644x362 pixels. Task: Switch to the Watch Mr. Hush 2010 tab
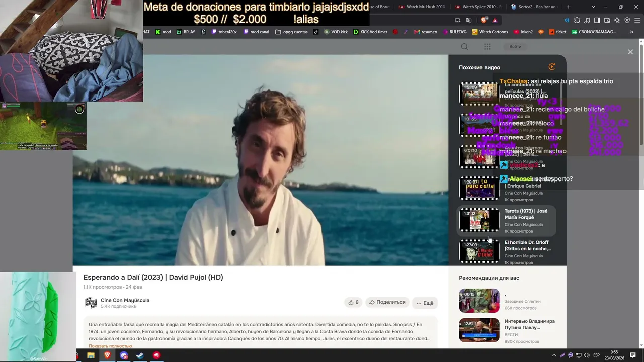(422, 7)
